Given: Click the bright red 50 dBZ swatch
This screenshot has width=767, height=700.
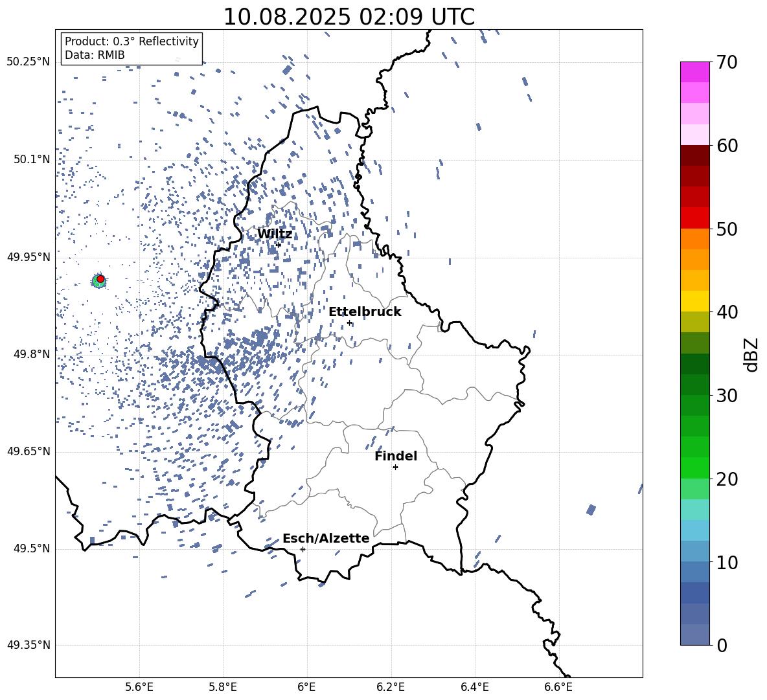Looking at the screenshot, I should coord(694,218).
